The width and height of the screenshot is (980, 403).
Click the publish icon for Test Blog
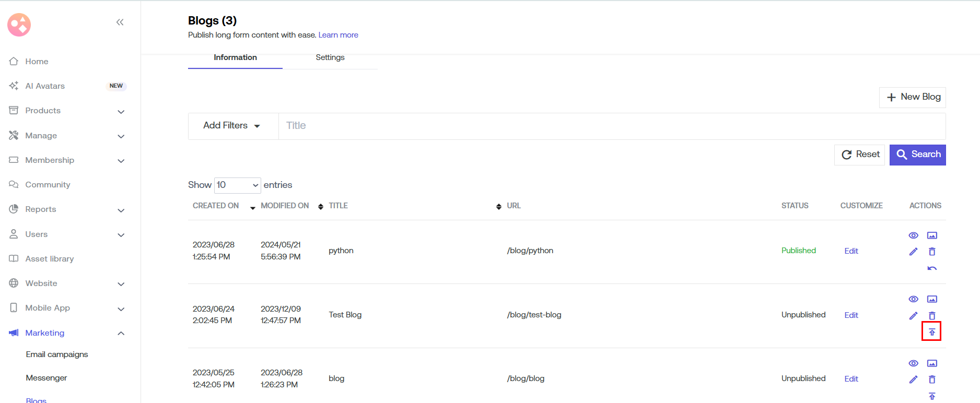[931, 332]
